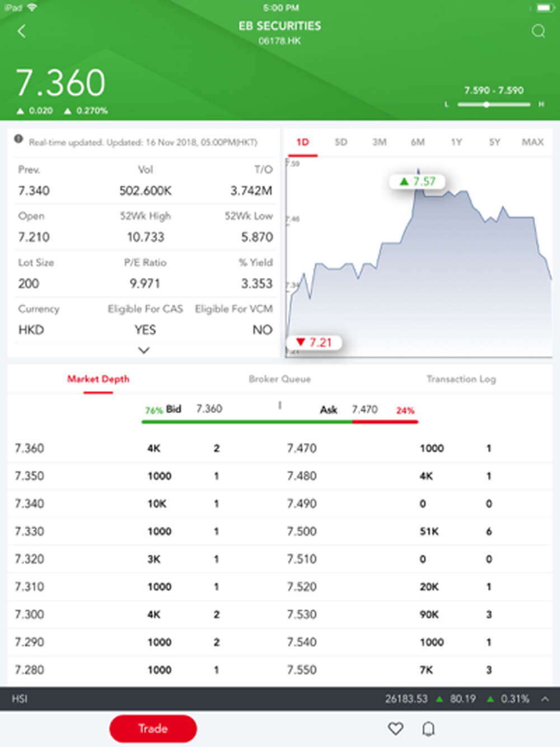This screenshot has height=747, width=560.
Task: Select ask price 7.470 row
Action: click(x=417, y=449)
